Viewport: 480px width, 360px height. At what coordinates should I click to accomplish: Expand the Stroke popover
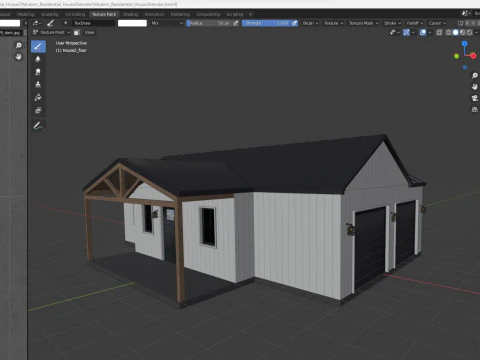tap(392, 23)
